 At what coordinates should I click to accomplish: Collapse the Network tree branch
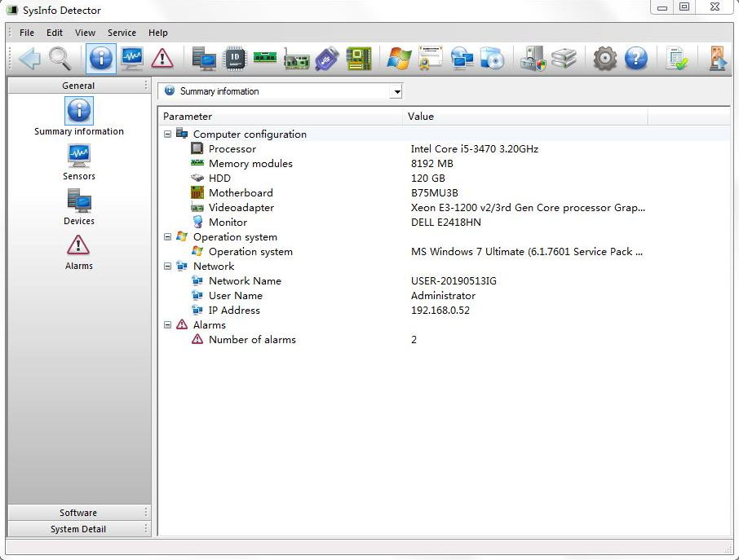coord(169,266)
